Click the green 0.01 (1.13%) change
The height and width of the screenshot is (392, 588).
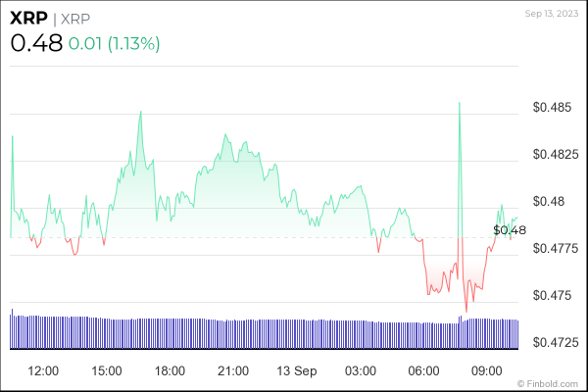coord(116,44)
